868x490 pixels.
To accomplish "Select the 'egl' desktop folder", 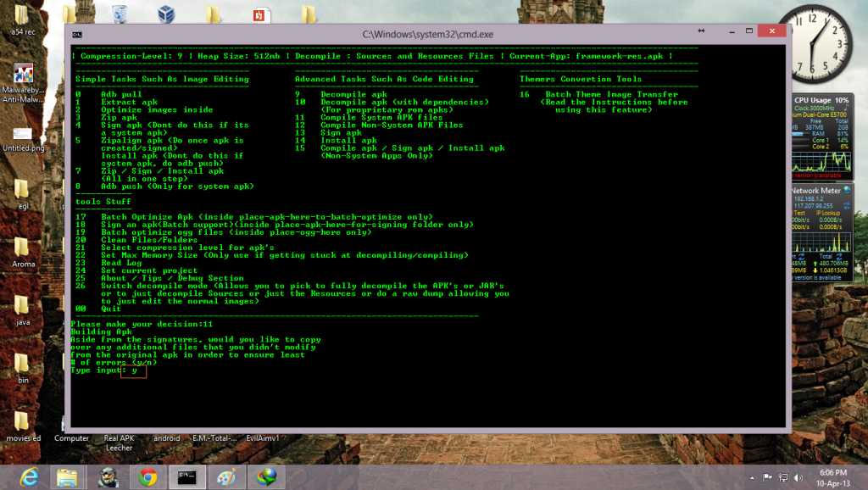I will (23, 195).
